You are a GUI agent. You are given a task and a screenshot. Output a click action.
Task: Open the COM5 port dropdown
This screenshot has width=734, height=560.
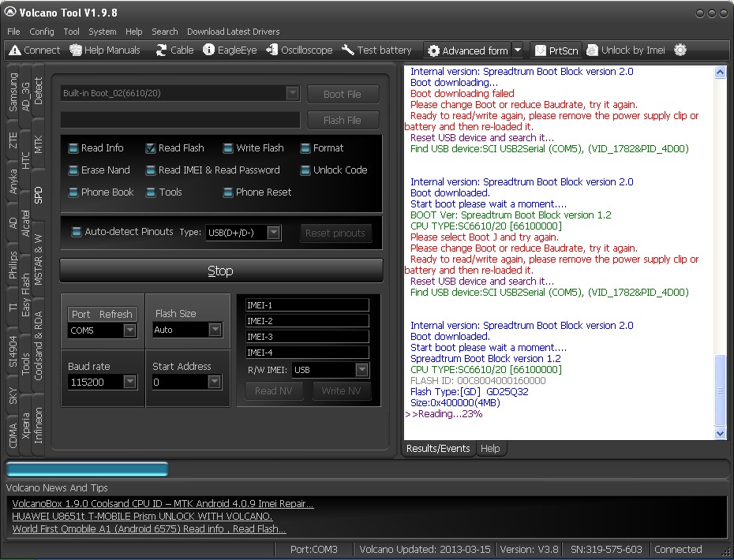point(129,330)
